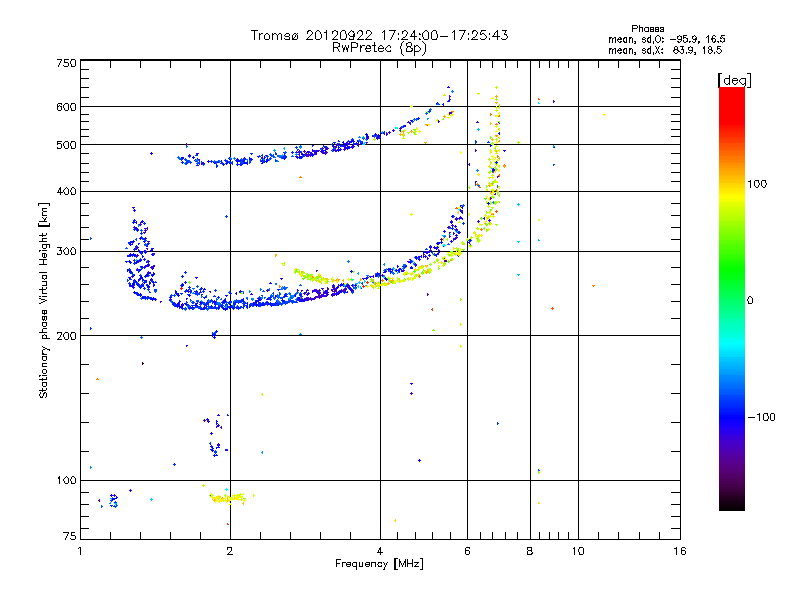Click the y-axis '100' tick label
The image size is (800, 600).
pos(66,480)
